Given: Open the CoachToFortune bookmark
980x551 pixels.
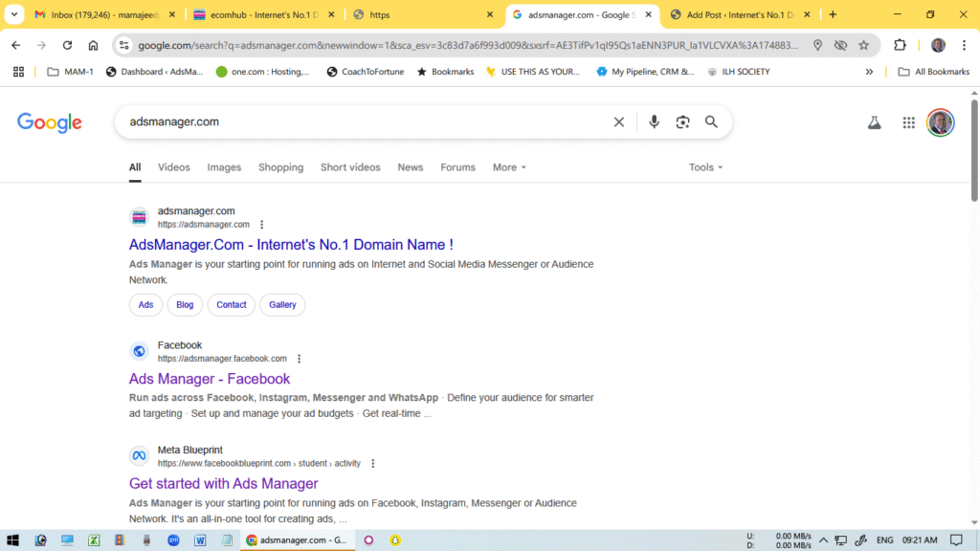Looking at the screenshot, I should coord(365,72).
